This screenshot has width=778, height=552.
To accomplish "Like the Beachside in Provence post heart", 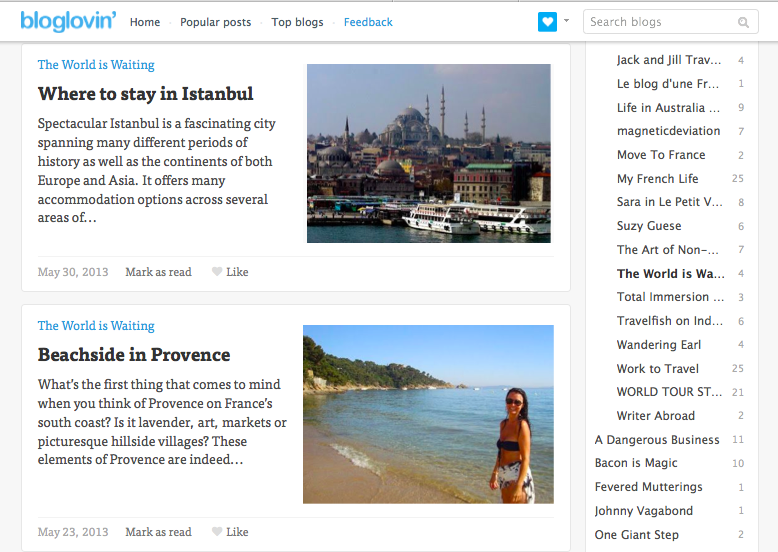I will click(x=217, y=532).
